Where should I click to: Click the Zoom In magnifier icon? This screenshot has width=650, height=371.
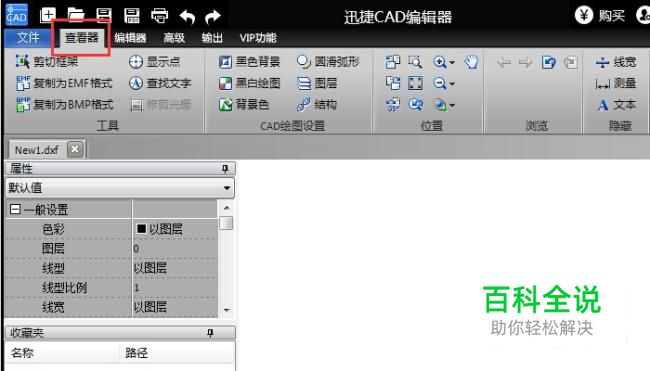pos(439,62)
